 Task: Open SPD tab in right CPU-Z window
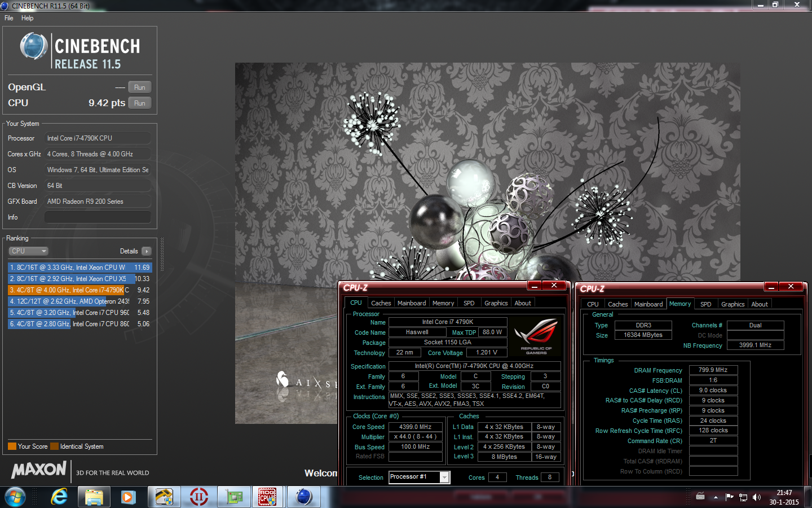pos(705,304)
